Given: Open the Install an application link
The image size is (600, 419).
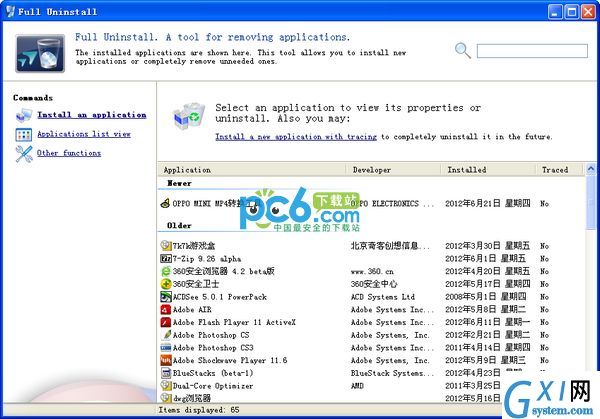Looking at the screenshot, I should (x=91, y=115).
